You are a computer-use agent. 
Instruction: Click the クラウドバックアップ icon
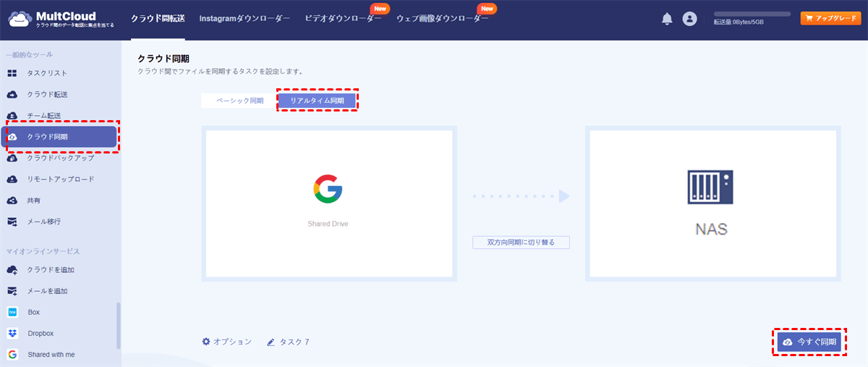(x=12, y=158)
